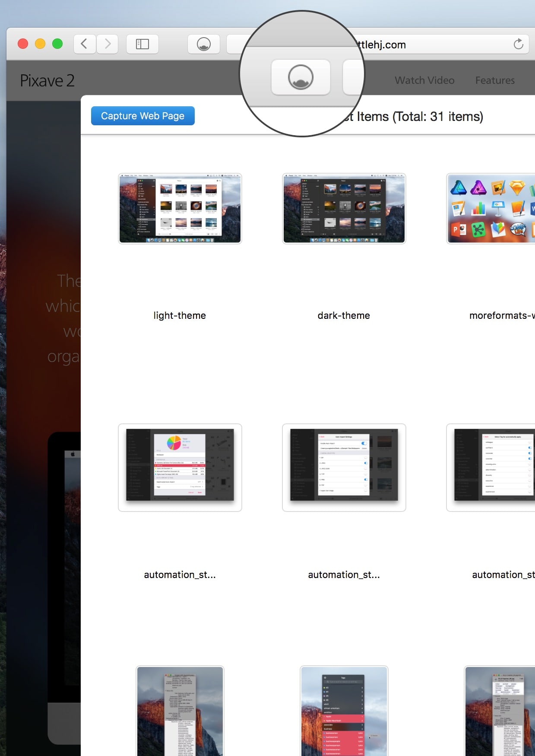
Task: Select the pie chart automation thumbnail
Action: pos(180,467)
